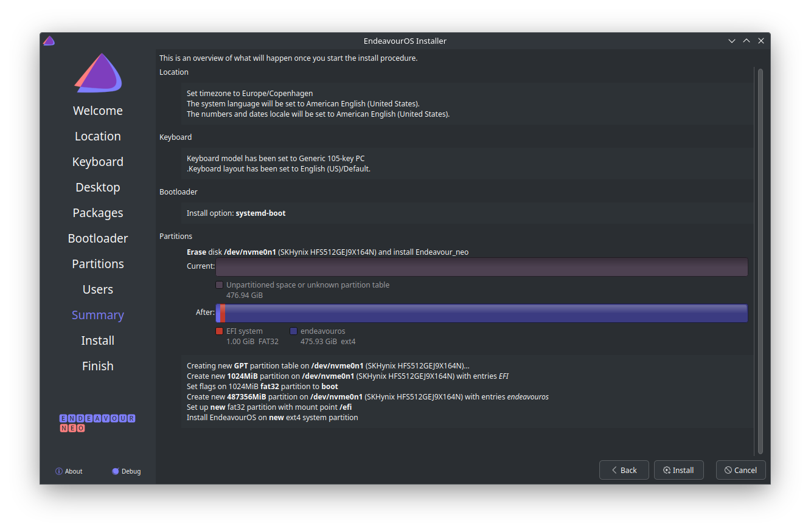
Task: Start installation with the Install button
Action: (678, 470)
